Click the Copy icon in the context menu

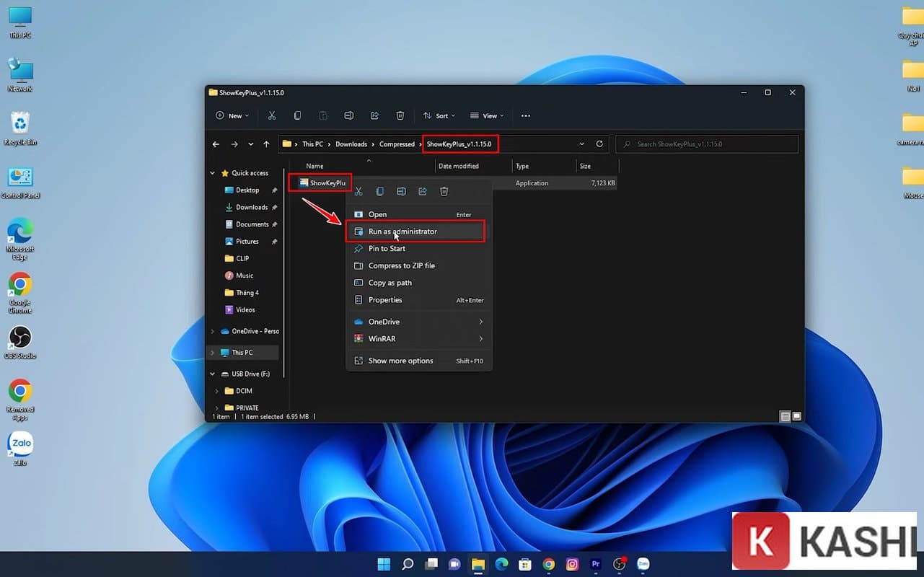pos(380,191)
